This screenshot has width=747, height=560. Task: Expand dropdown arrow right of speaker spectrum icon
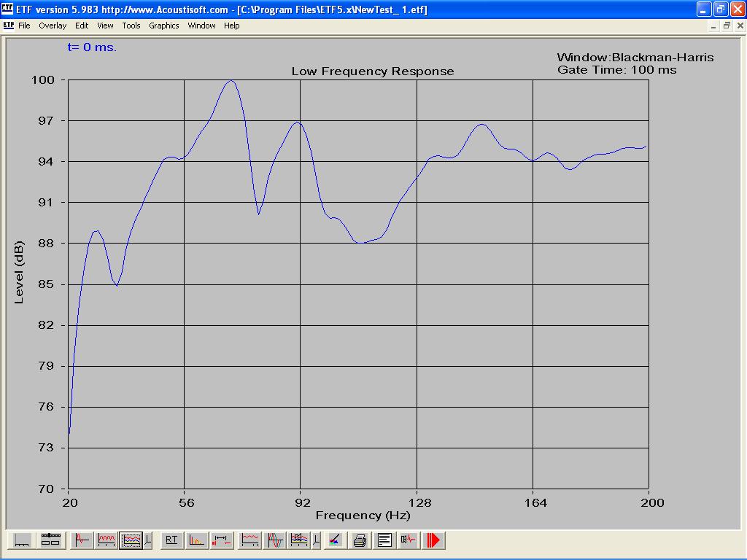coord(316,540)
